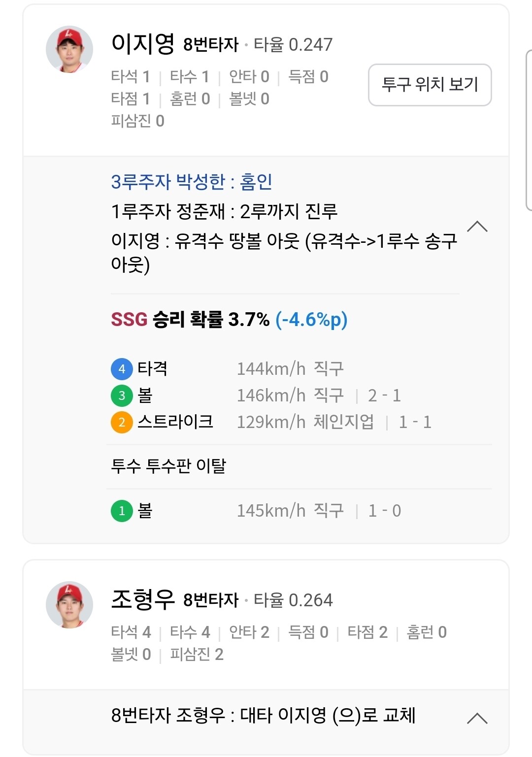Screen dimensions: 532x757
Task: Tap 조형우 player profile photo
Action: (69, 605)
